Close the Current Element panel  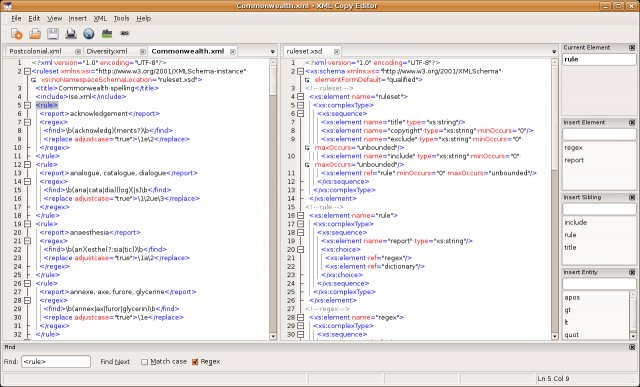pyautogui.click(x=632, y=48)
